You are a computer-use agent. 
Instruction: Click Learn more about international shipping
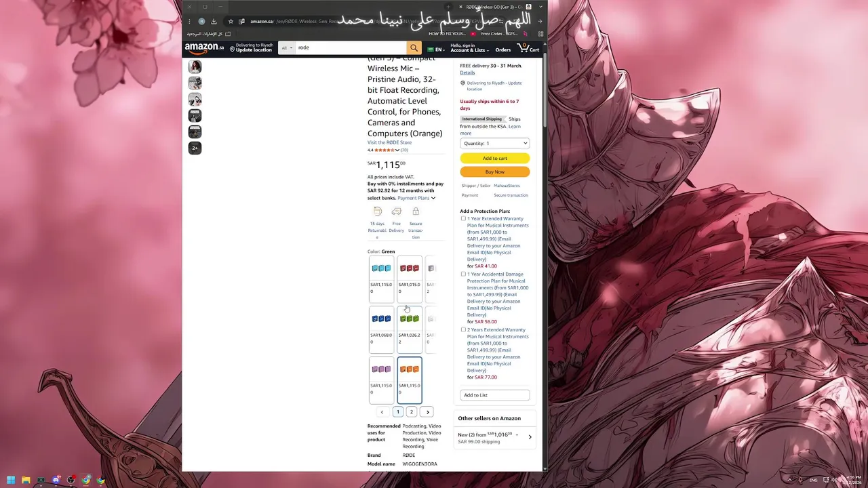pyautogui.click(x=490, y=129)
